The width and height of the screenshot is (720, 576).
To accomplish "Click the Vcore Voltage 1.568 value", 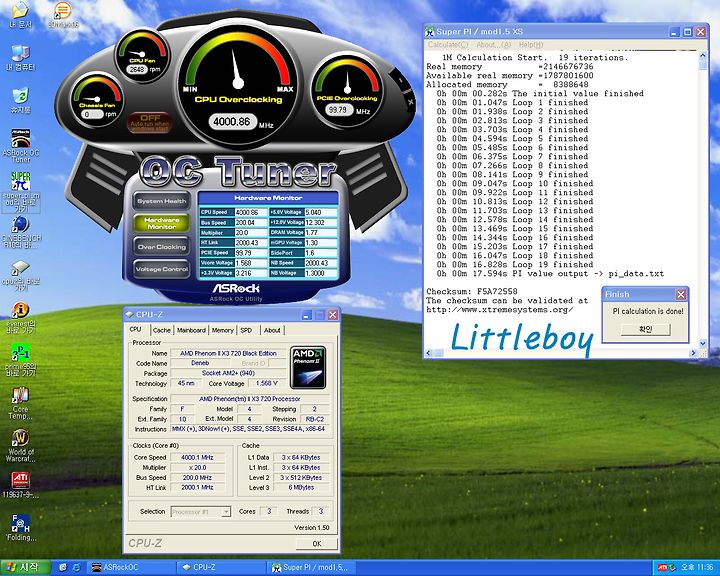I will (251, 263).
